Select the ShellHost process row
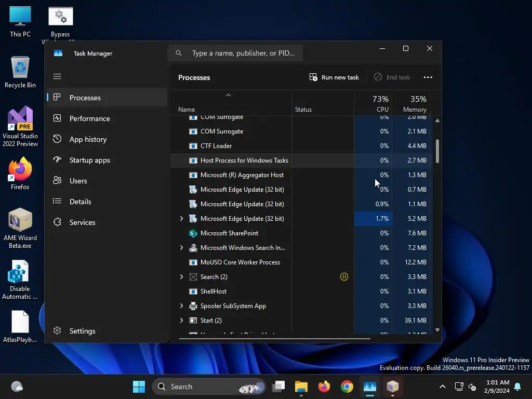 pos(301,291)
